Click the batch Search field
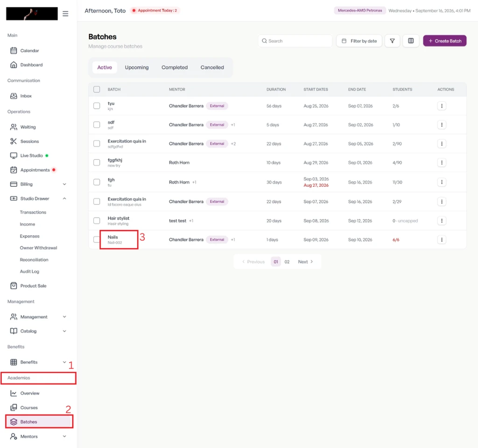 (x=295, y=41)
